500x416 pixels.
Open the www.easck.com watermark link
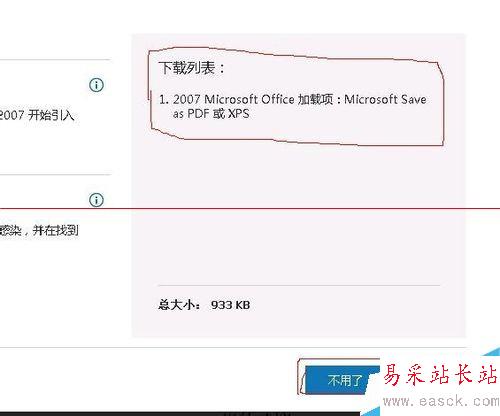(x=441, y=401)
